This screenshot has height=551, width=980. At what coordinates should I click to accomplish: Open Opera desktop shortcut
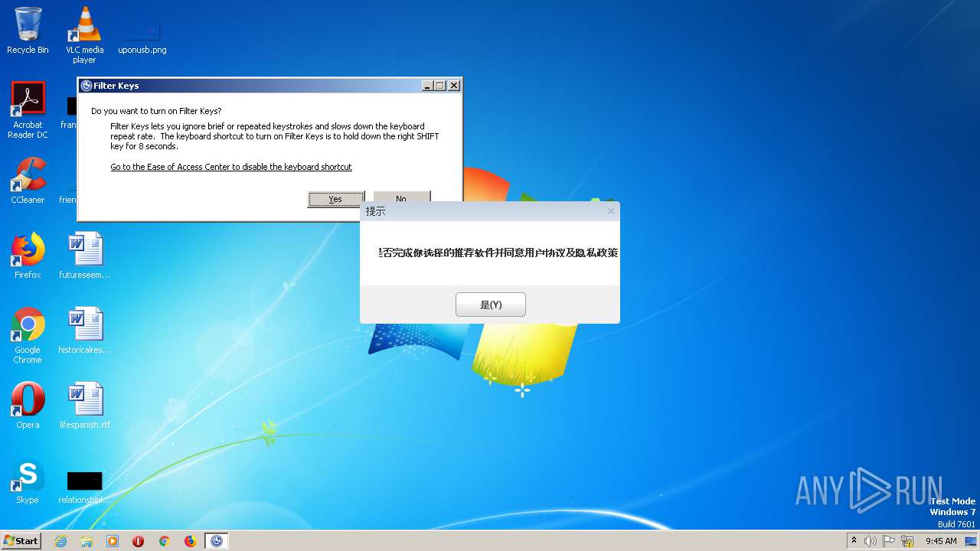28,406
